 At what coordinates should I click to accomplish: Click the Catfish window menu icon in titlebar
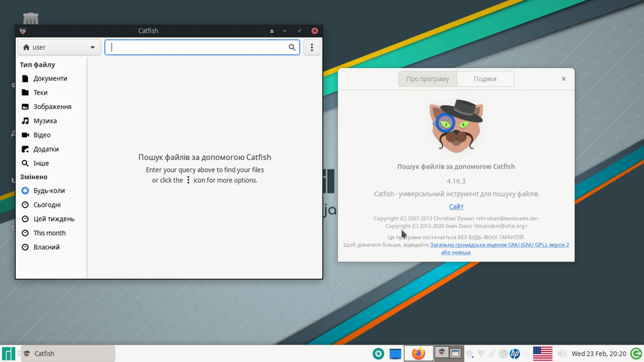pos(23,31)
